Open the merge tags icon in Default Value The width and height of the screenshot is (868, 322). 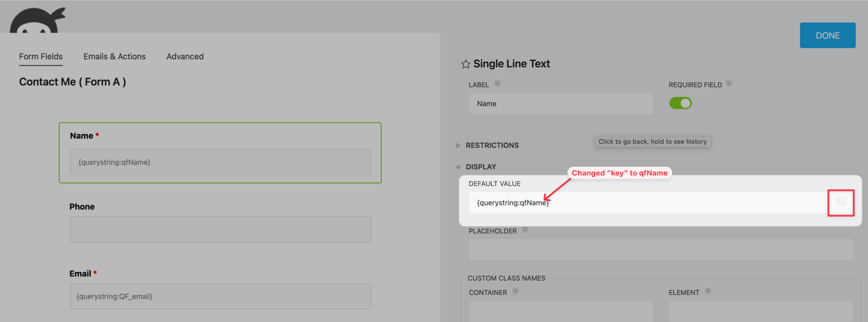[841, 202]
